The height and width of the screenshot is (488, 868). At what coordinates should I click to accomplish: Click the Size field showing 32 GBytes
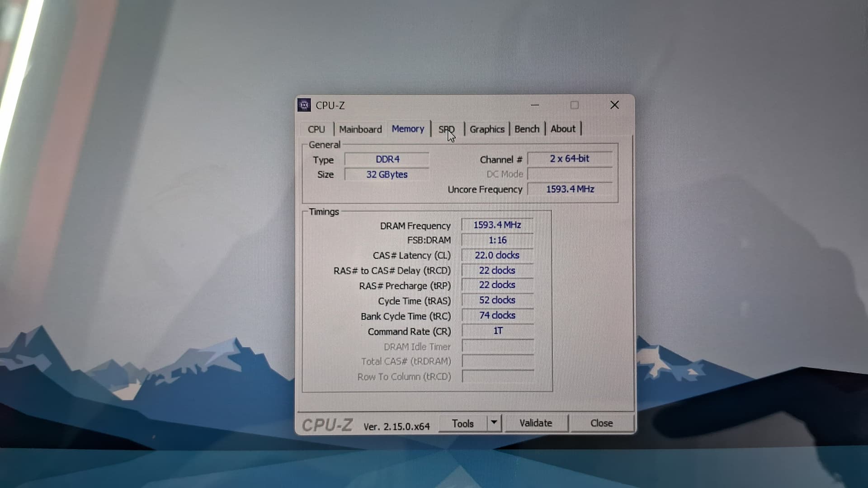[x=387, y=174]
